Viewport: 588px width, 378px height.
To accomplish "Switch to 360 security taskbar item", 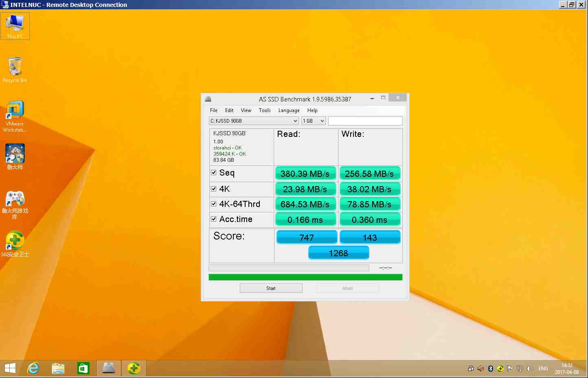I will pyautogui.click(x=134, y=368).
